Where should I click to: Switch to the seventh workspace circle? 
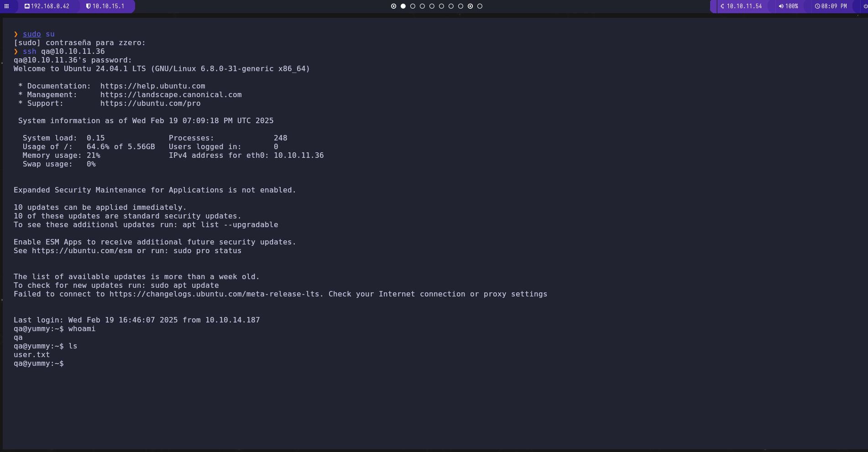pos(451,6)
